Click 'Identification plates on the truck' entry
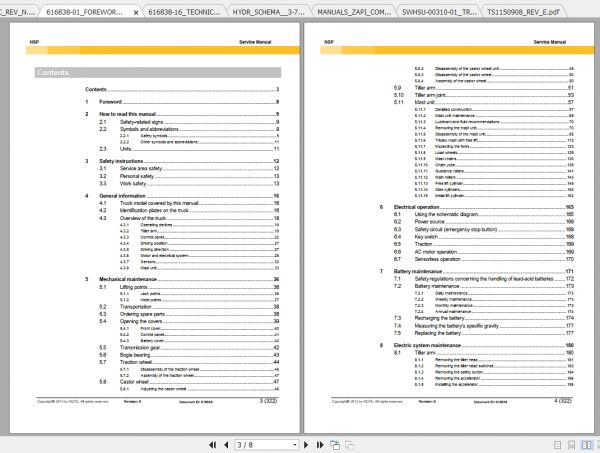 (x=154, y=210)
